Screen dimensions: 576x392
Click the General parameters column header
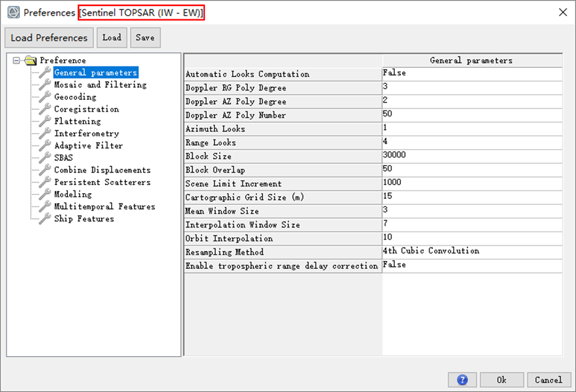472,60
